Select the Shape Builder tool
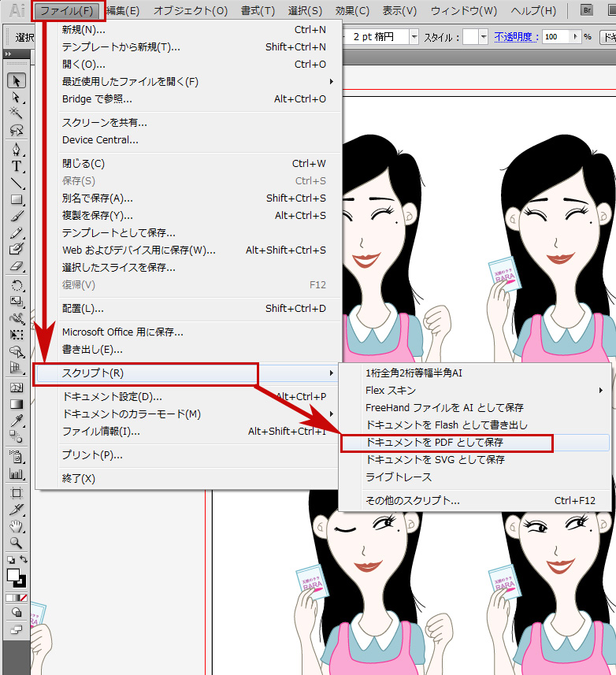616x675 pixels. (x=17, y=351)
